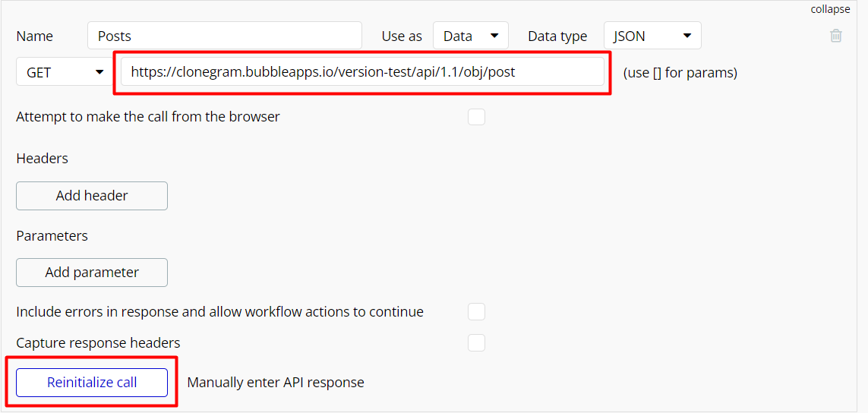Click the use [] for params hint

tap(680, 73)
